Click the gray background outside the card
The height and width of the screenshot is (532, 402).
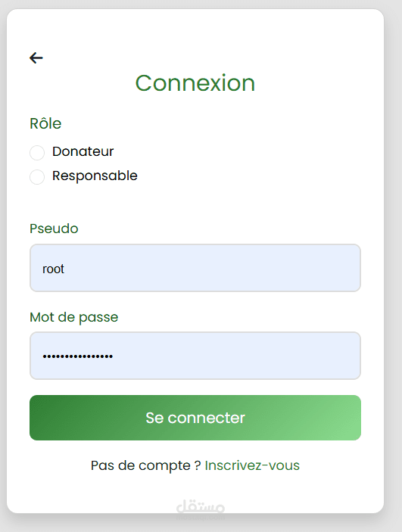click(x=393, y=272)
